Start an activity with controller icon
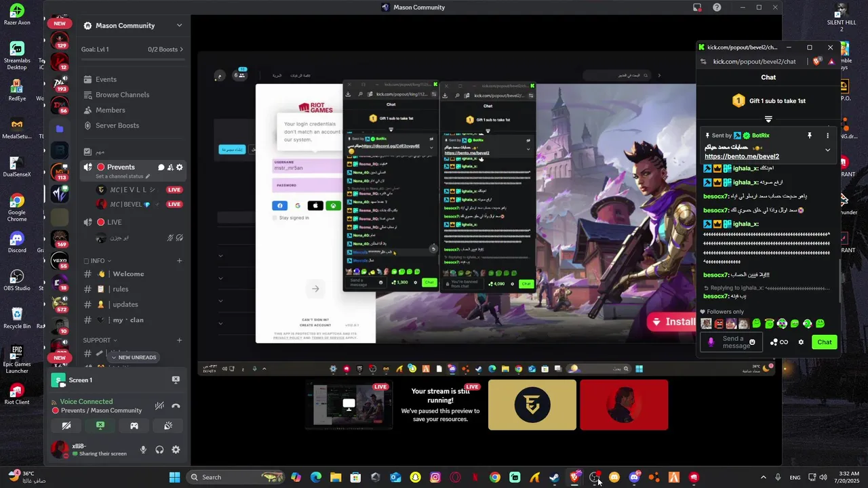The width and height of the screenshot is (868, 488). [x=134, y=426]
